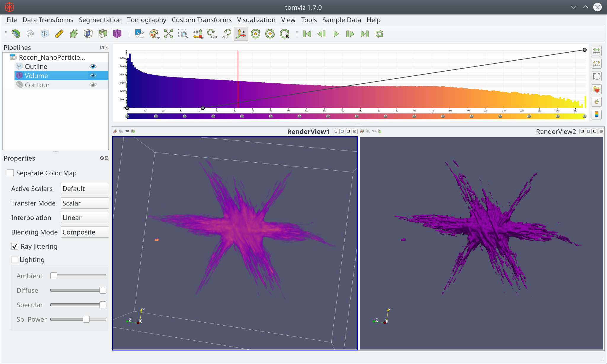The height and width of the screenshot is (364, 607).
Task: Open Transfer Mode dropdown
Action: (85, 203)
